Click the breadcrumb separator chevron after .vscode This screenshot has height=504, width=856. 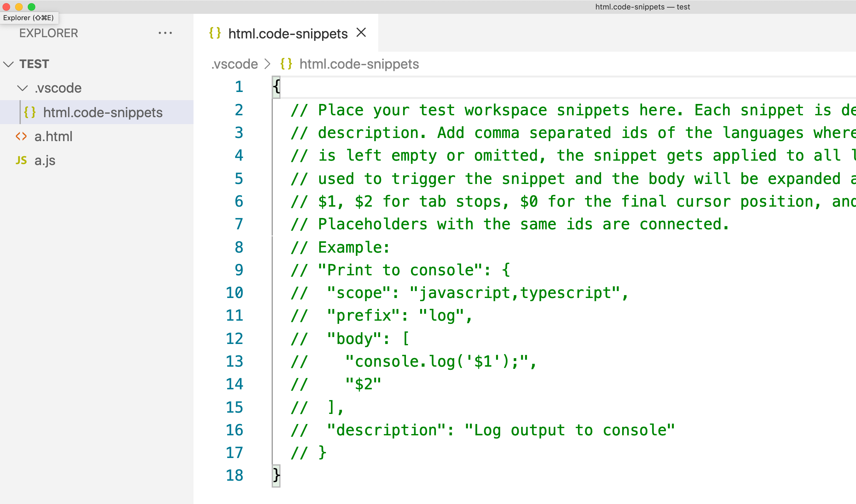click(268, 64)
